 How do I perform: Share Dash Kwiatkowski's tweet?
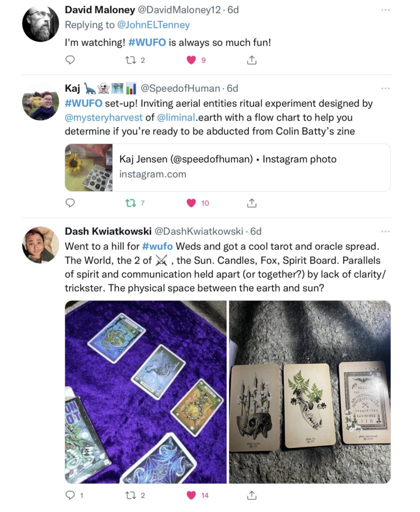251,495
